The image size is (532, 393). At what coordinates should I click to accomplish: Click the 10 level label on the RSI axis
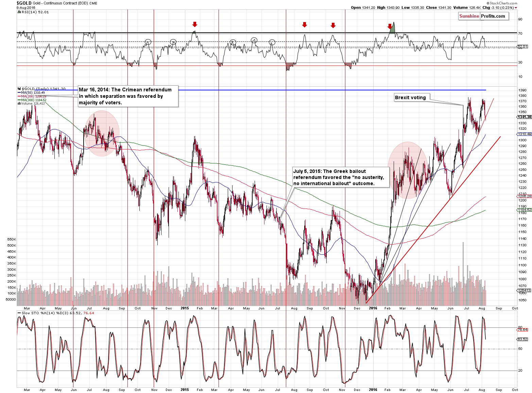(x=520, y=77)
